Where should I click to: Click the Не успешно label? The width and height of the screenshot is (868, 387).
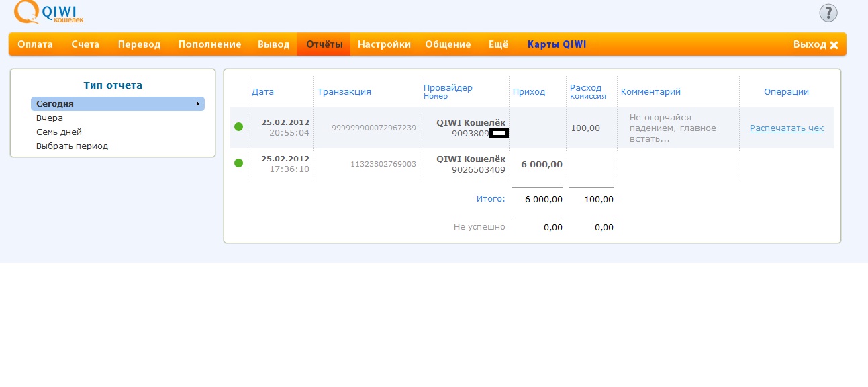[x=479, y=227]
